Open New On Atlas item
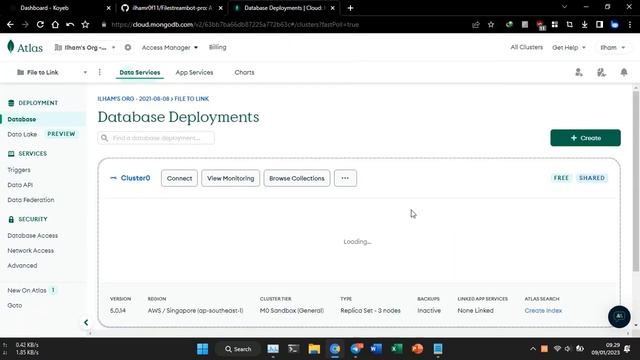Viewport: 640px width, 360px height. 27,290
